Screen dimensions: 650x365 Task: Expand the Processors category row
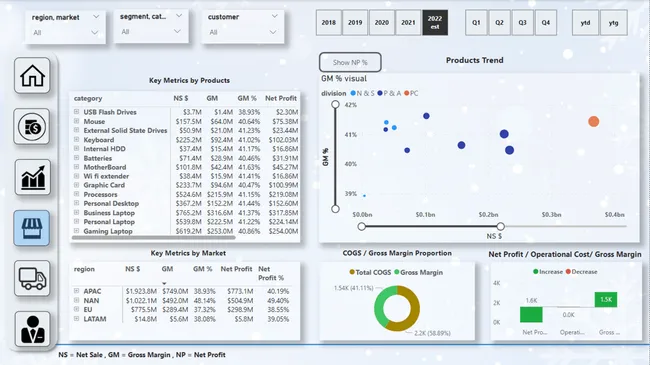click(76, 194)
